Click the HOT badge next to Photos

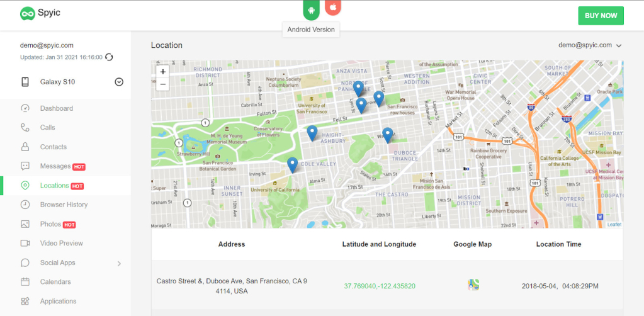[x=69, y=225]
